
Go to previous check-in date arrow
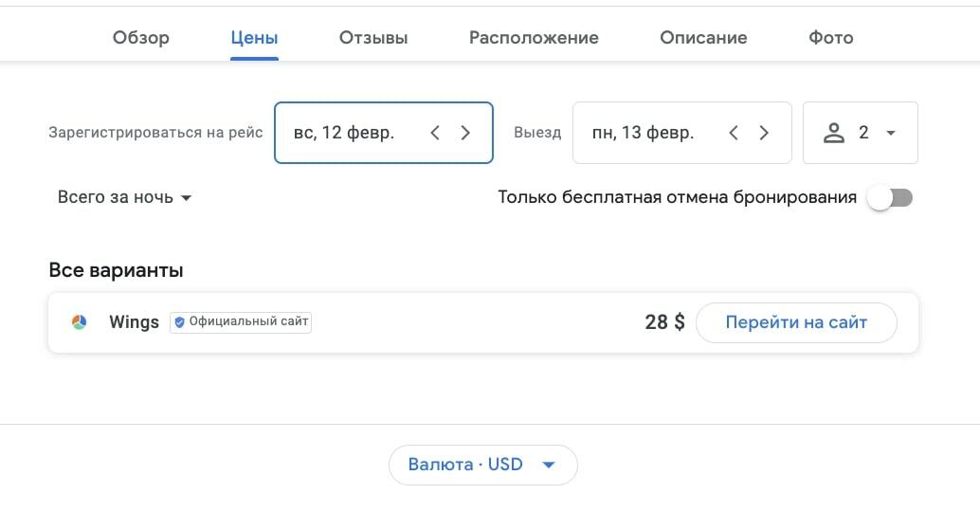(435, 133)
